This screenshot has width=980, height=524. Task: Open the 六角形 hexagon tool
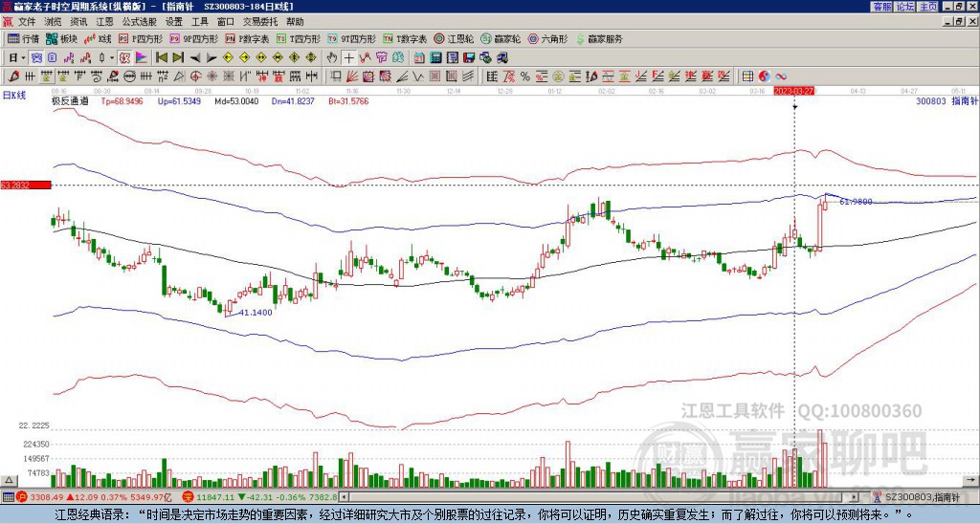point(548,38)
